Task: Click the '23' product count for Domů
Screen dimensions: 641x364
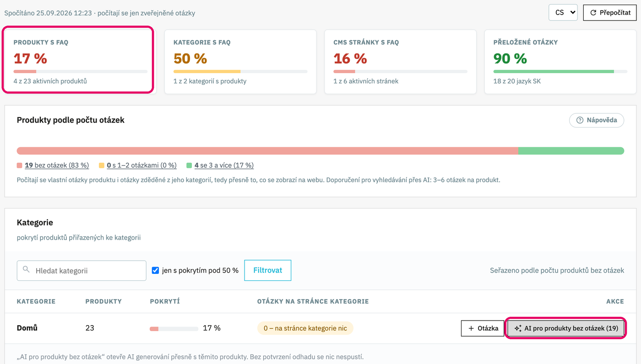Action: tap(90, 328)
